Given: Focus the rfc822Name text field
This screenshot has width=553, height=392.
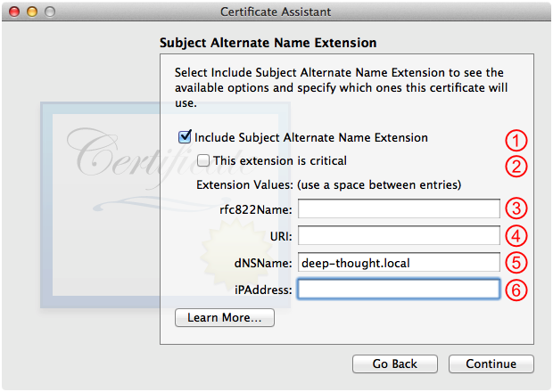Looking at the screenshot, I should pos(398,208).
